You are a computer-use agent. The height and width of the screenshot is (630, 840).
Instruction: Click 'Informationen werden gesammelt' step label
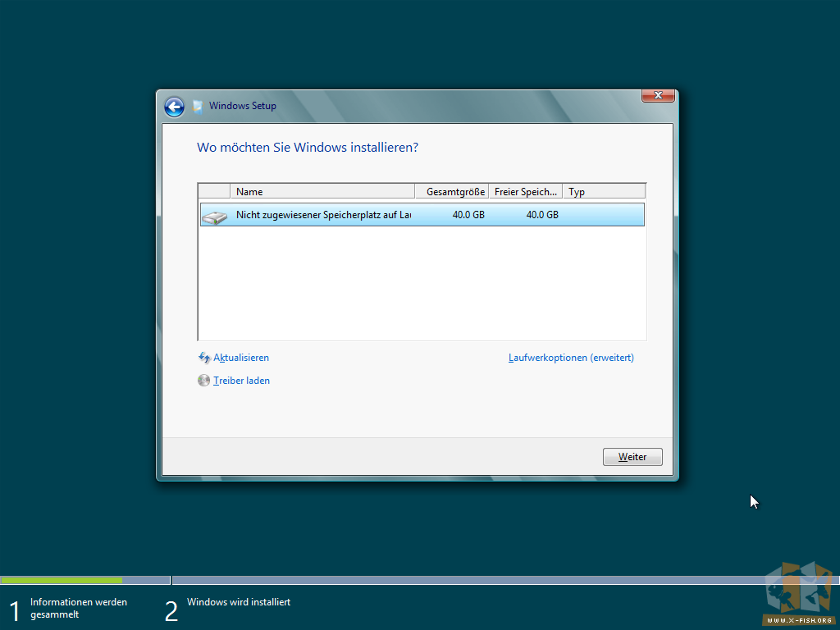click(79, 608)
